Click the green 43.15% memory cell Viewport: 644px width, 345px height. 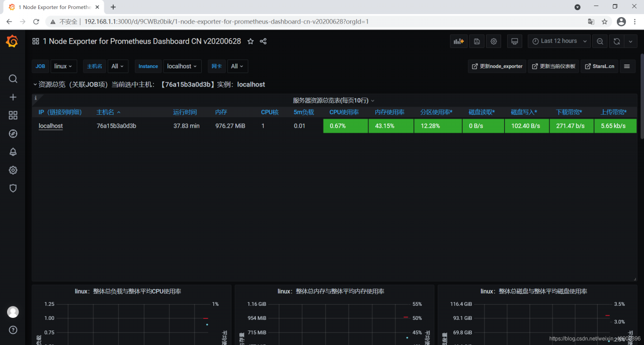(391, 126)
